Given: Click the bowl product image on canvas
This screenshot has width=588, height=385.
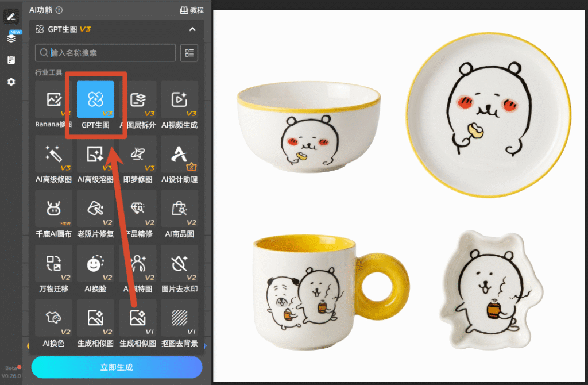Looking at the screenshot, I should point(309,127).
